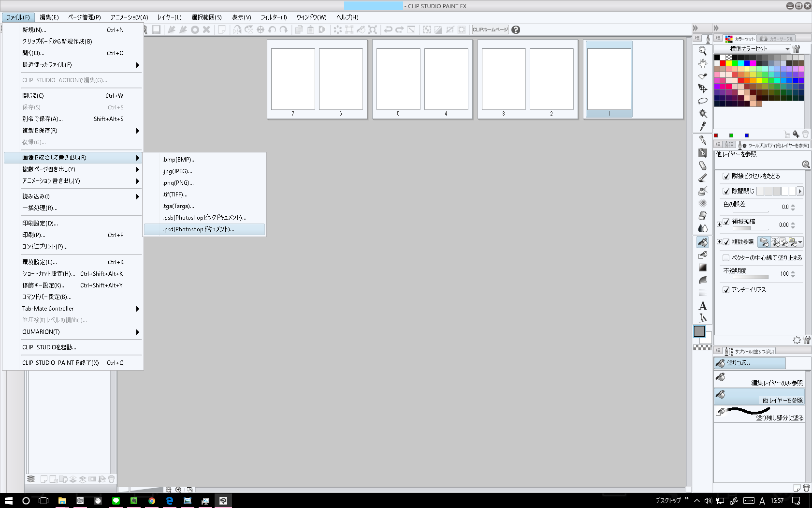Open color set settings wrench icon

pos(797,49)
